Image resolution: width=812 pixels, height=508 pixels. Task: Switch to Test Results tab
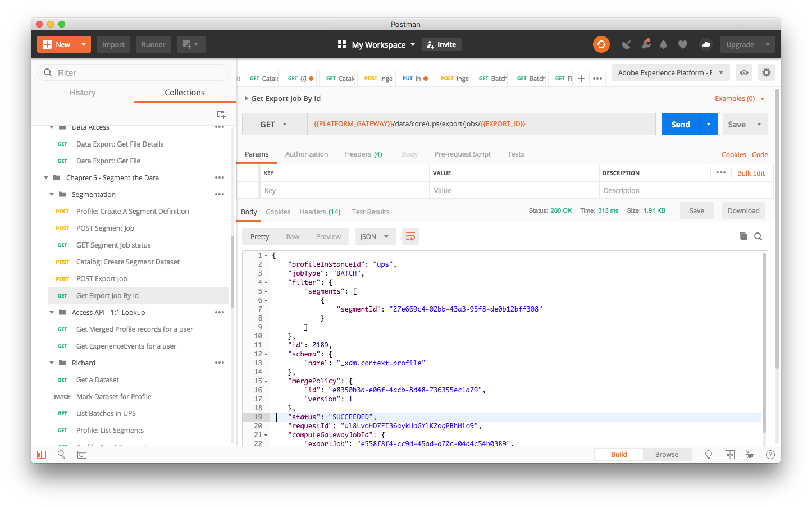(371, 212)
